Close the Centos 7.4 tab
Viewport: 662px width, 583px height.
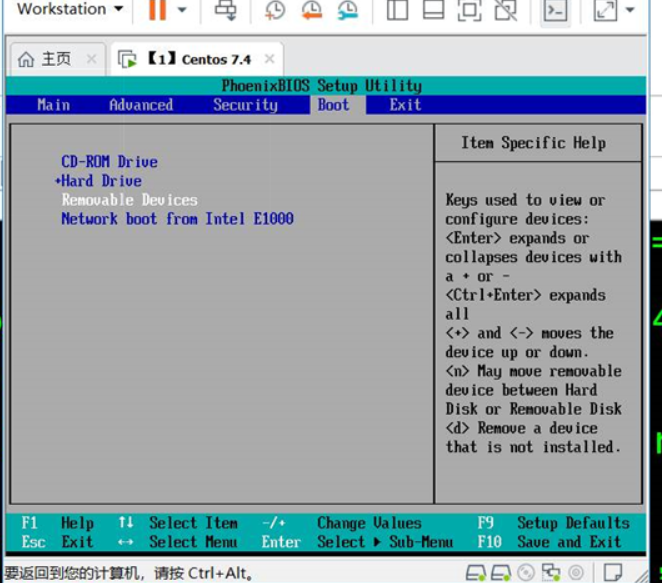coord(269,59)
